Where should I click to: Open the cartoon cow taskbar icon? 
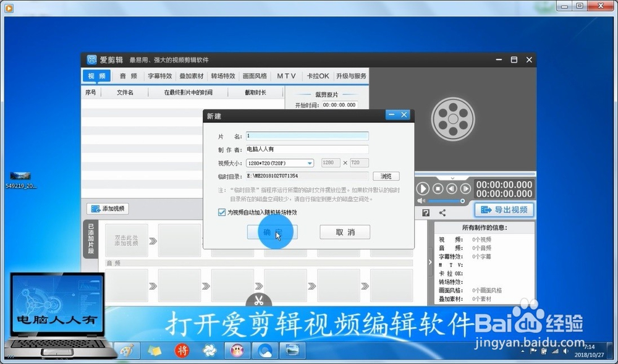(x=237, y=350)
